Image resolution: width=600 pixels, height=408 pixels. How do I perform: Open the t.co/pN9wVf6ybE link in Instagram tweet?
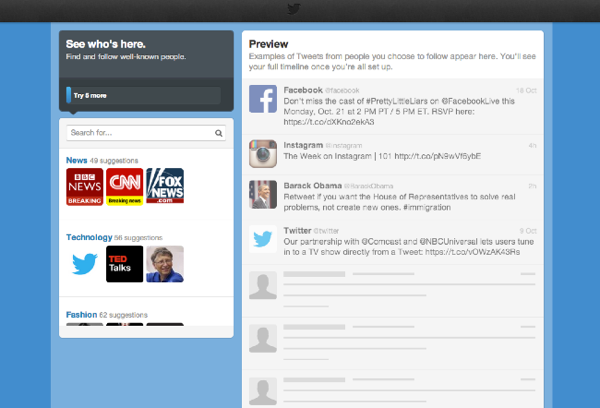(x=437, y=156)
